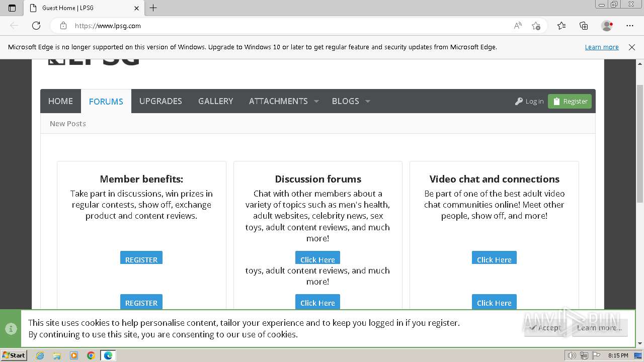Image resolution: width=644 pixels, height=362 pixels.
Task: Open the Favorites list
Action: pos(561,26)
